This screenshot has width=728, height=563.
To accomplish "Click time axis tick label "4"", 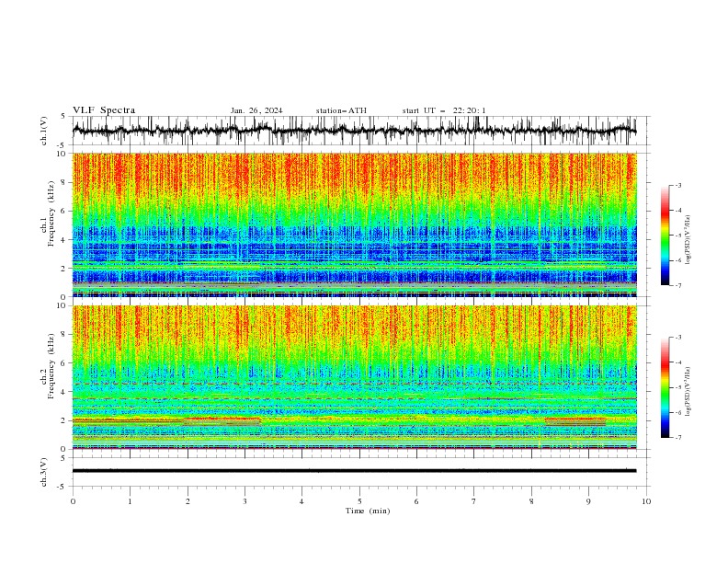I will click(x=301, y=501).
